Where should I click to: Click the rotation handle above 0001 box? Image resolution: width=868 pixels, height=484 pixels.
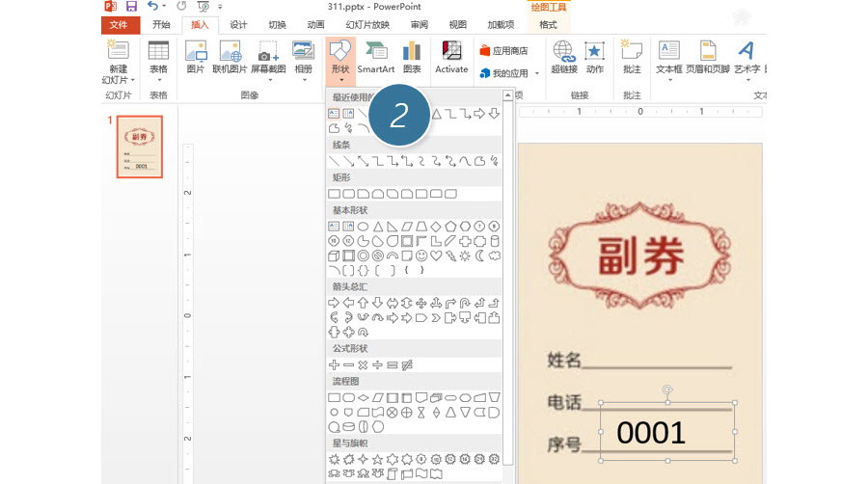pyautogui.click(x=667, y=390)
